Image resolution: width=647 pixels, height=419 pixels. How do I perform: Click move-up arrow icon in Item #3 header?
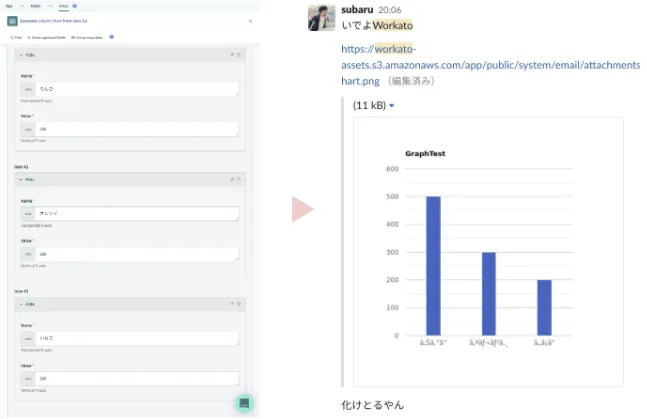point(232,304)
